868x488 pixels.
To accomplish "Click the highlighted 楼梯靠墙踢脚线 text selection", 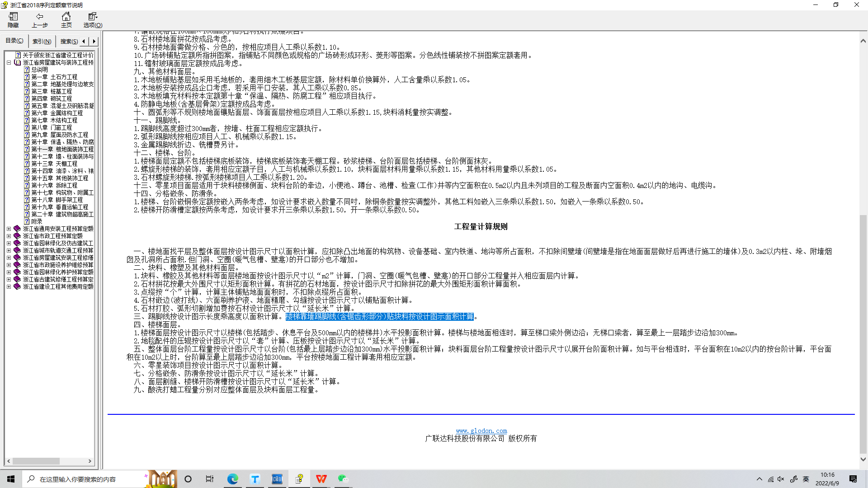I will tap(380, 316).
